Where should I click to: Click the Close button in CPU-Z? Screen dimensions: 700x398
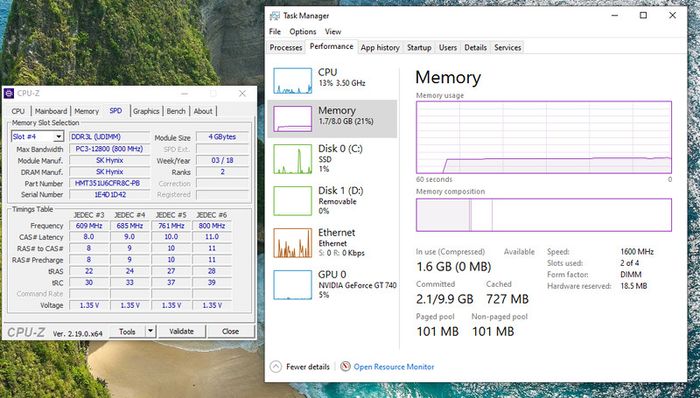coord(230,331)
